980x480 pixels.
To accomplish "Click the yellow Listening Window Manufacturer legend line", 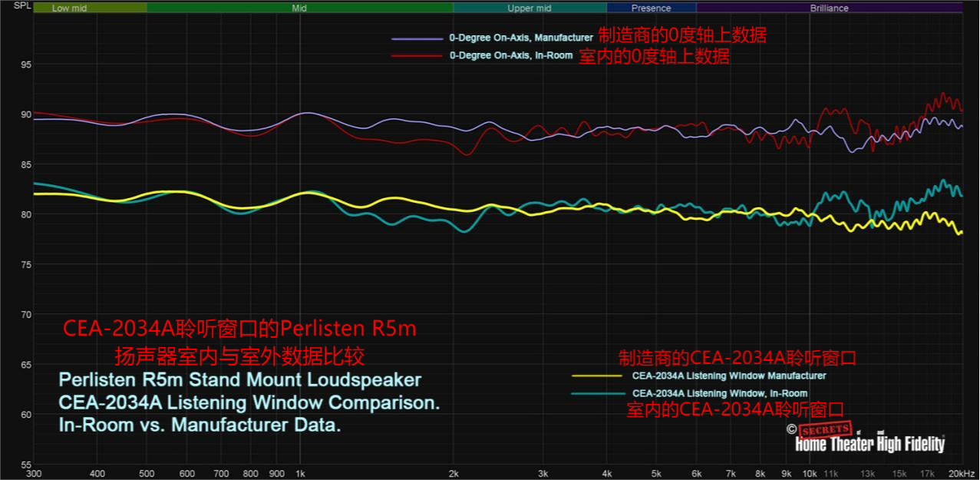I will (596, 376).
